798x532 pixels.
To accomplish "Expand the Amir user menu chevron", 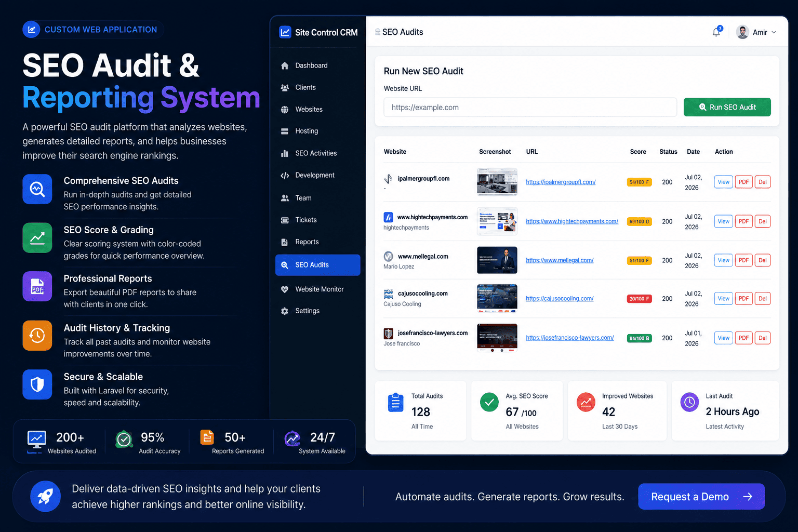I will 774,32.
